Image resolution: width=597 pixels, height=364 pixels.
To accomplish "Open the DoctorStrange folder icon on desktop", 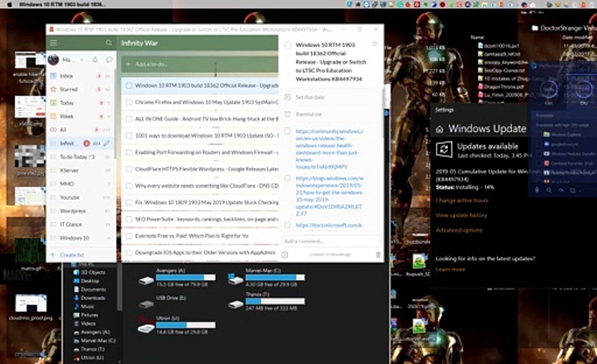I will [534, 28].
